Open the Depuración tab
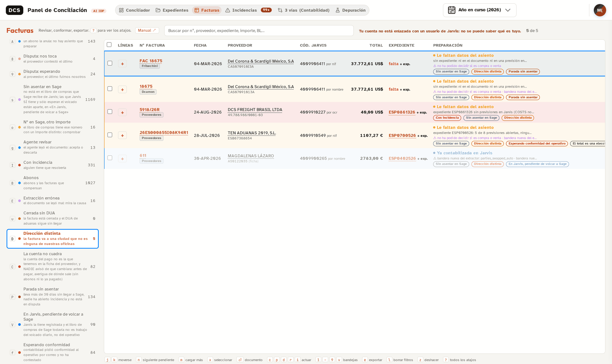612x364 pixels. coord(350,10)
